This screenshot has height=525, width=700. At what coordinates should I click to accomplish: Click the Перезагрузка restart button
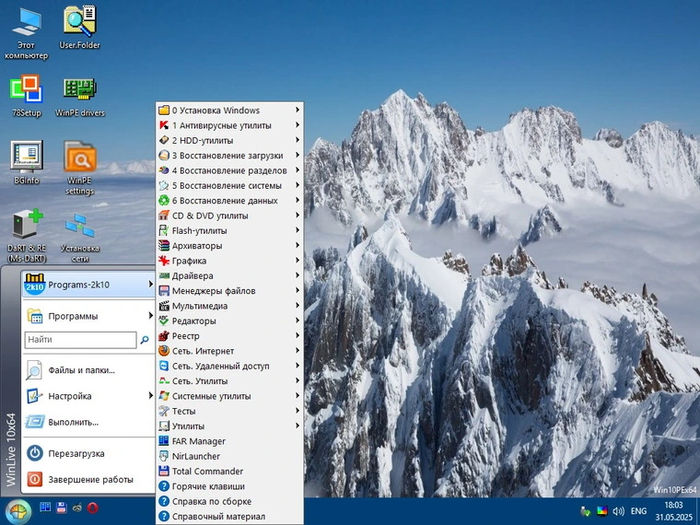pos(75,453)
